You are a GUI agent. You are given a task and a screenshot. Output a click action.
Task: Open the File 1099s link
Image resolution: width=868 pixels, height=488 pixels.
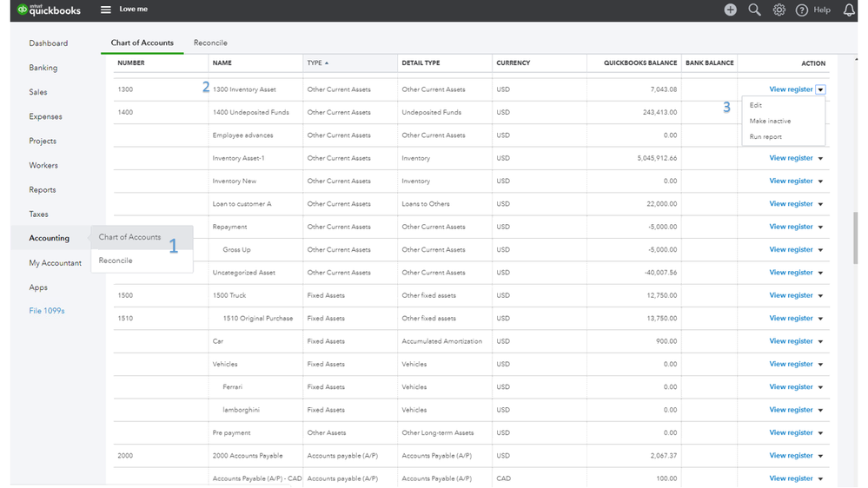tap(47, 311)
